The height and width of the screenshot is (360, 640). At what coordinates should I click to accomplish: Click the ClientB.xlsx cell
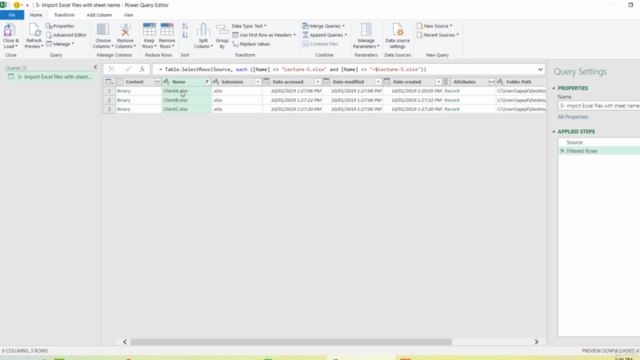click(187, 100)
